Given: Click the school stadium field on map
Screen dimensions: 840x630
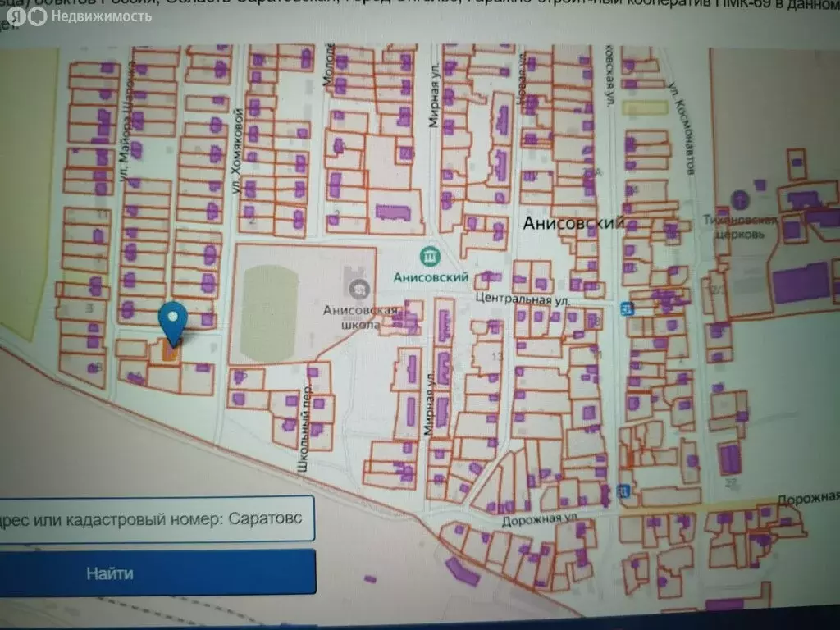Looking at the screenshot, I should 268,313.
